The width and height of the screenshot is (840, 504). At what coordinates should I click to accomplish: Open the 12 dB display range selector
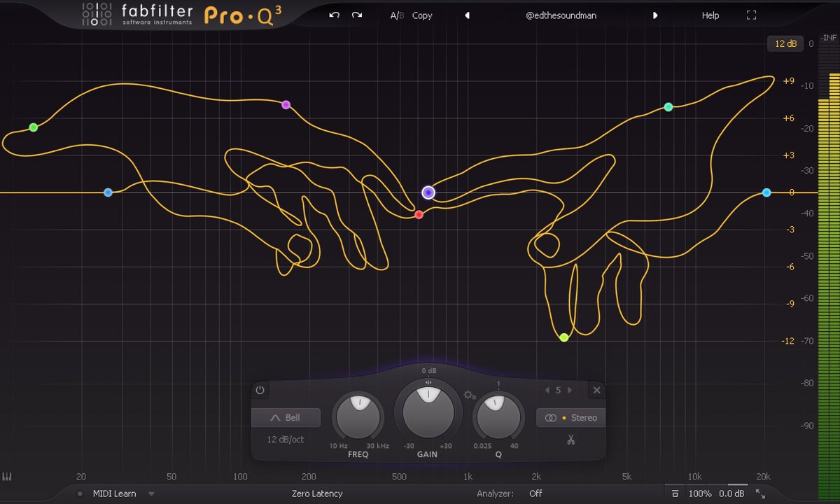click(785, 43)
